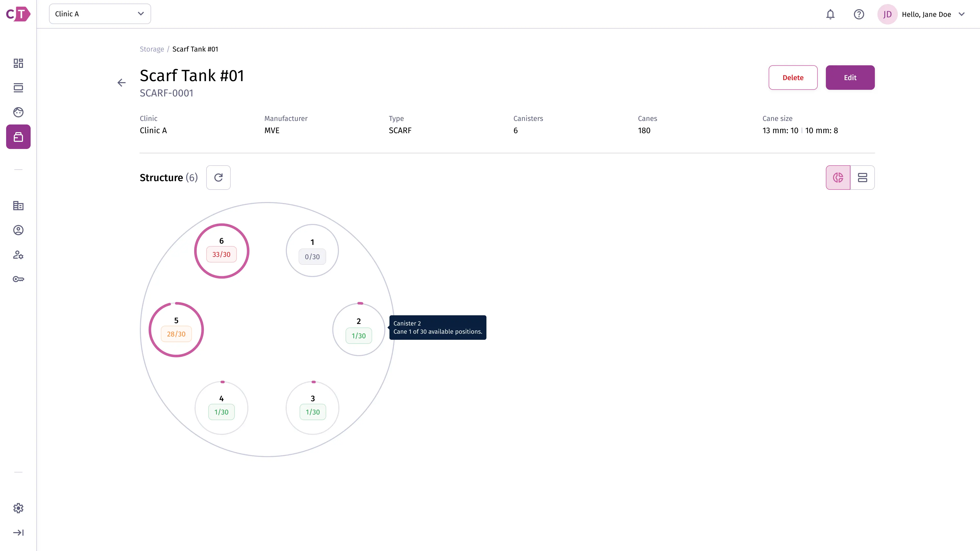This screenshot has height=551, width=980.
Task: Click the MVE manufacturer value
Action: (272, 130)
